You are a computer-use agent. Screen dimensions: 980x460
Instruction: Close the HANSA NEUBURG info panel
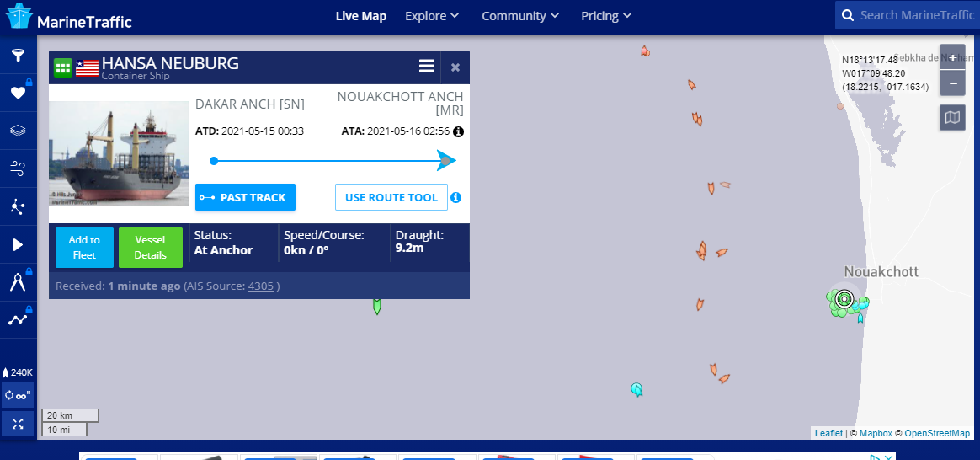click(x=455, y=67)
